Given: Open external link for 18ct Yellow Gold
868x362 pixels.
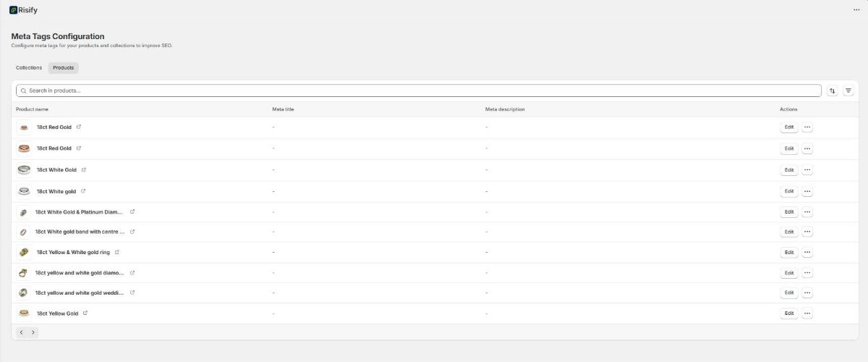Looking at the screenshot, I should click(85, 313).
